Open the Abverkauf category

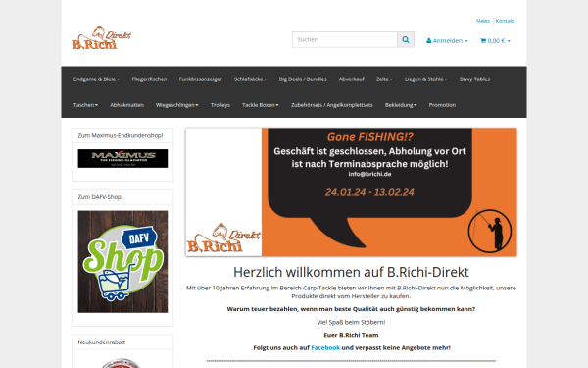click(x=352, y=79)
